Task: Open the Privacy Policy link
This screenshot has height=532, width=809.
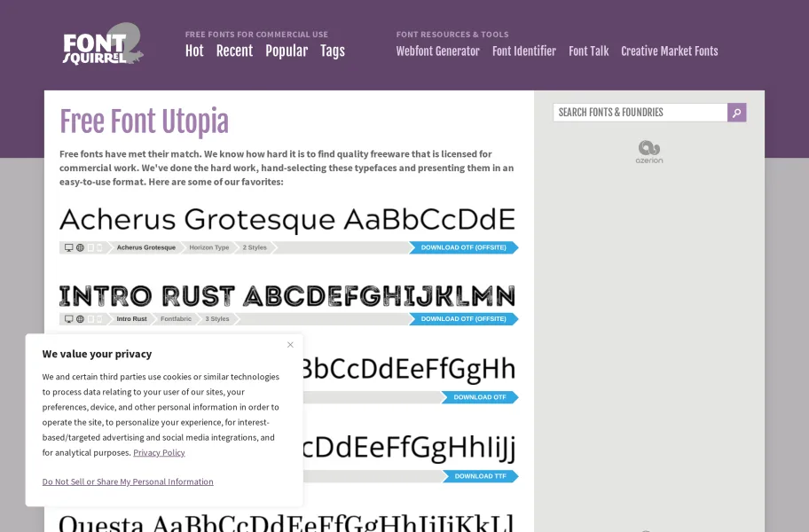Action: coord(159,452)
